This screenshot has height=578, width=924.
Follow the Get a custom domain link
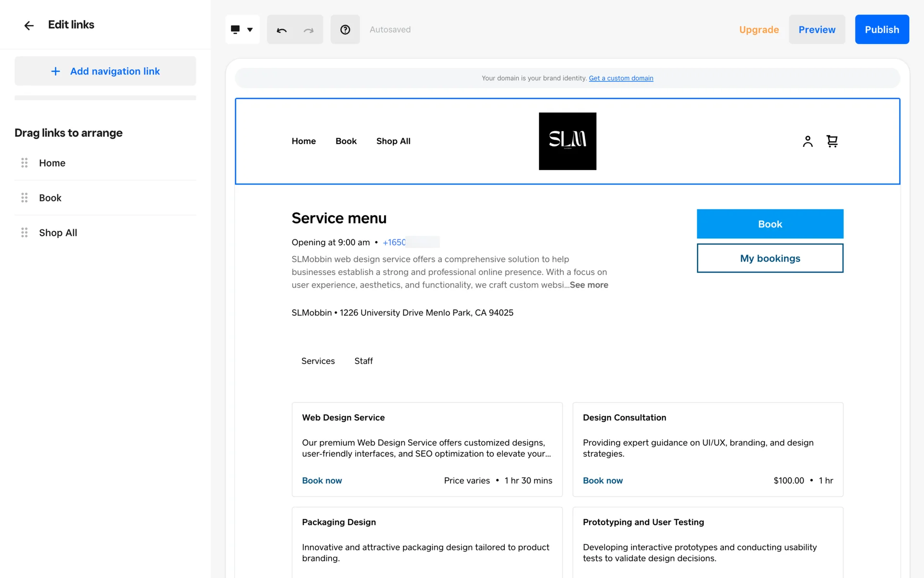[x=621, y=78]
